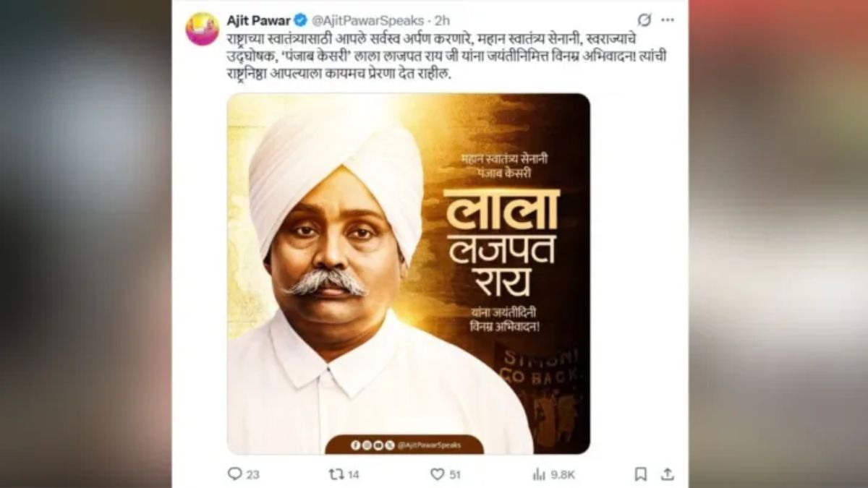868x488 pixels.
Task: Click the retweet count 14
Action: (354, 474)
